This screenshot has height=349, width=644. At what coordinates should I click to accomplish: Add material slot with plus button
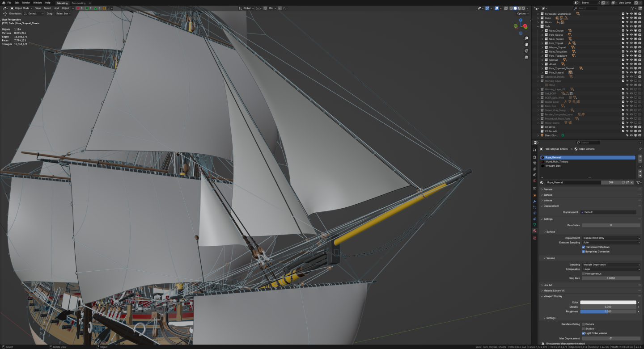(640, 157)
